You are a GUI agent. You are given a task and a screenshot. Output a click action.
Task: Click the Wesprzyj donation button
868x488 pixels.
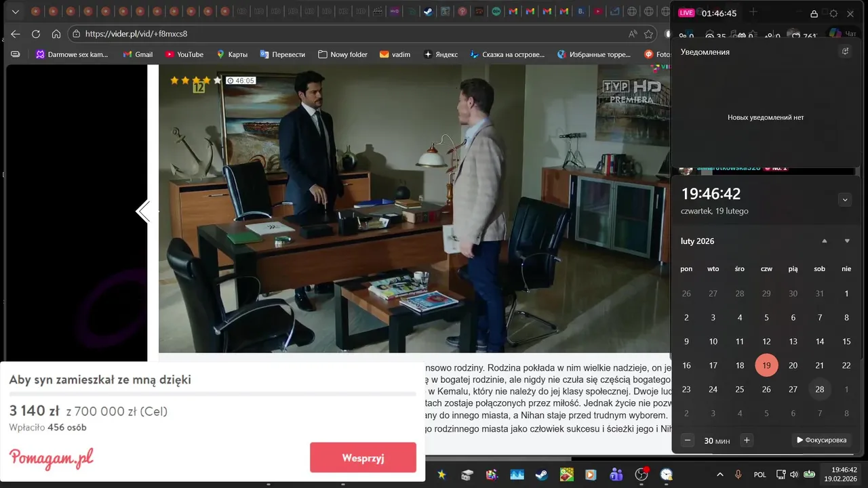tap(363, 457)
